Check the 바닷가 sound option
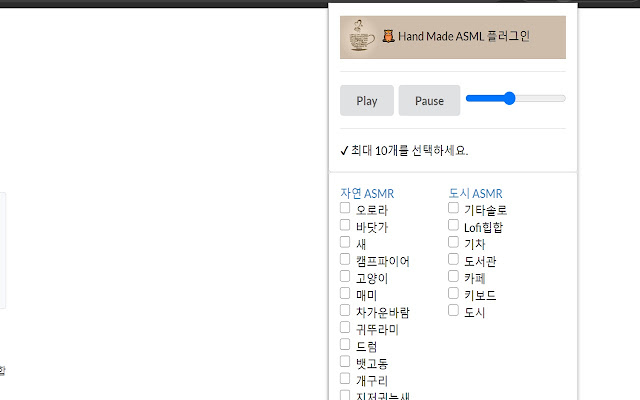 (x=345, y=225)
